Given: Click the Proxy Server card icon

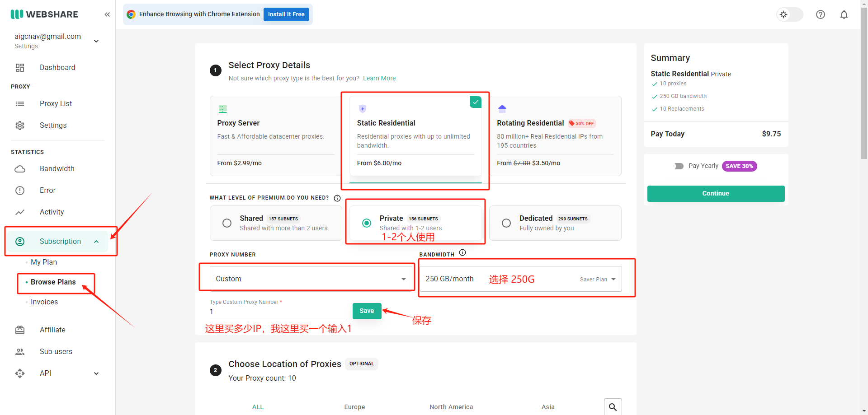Looking at the screenshot, I should (223, 109).
